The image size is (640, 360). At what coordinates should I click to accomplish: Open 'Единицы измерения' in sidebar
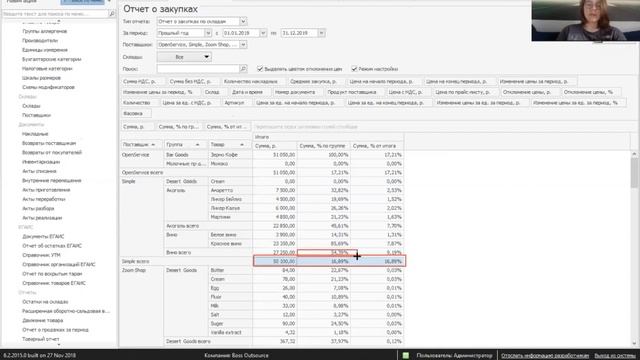click(x=45, y=50)
